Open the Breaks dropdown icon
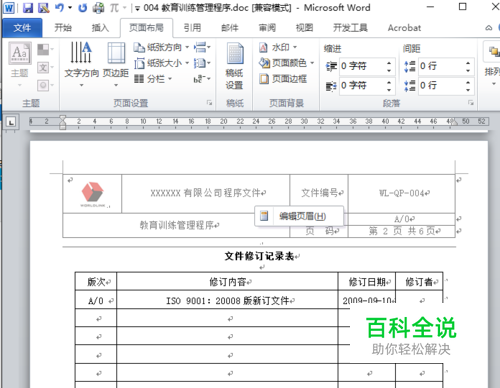The width and height of the screenshot is (500, 388). coord(202,47)
